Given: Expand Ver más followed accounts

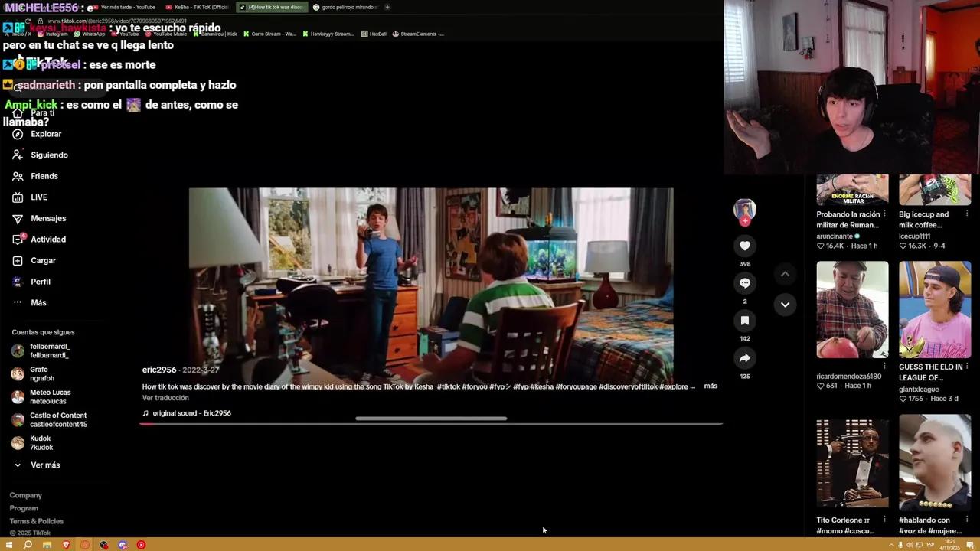Looking at the screenshot, I should (x=36, y=465).
